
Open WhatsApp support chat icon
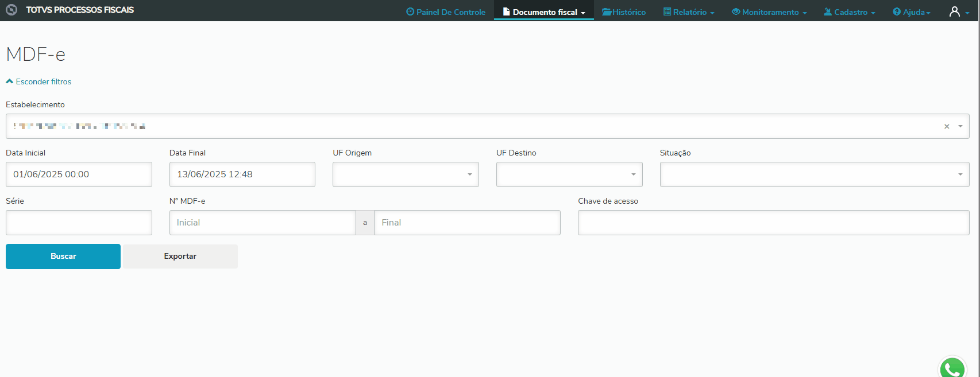tap(952, 369)
